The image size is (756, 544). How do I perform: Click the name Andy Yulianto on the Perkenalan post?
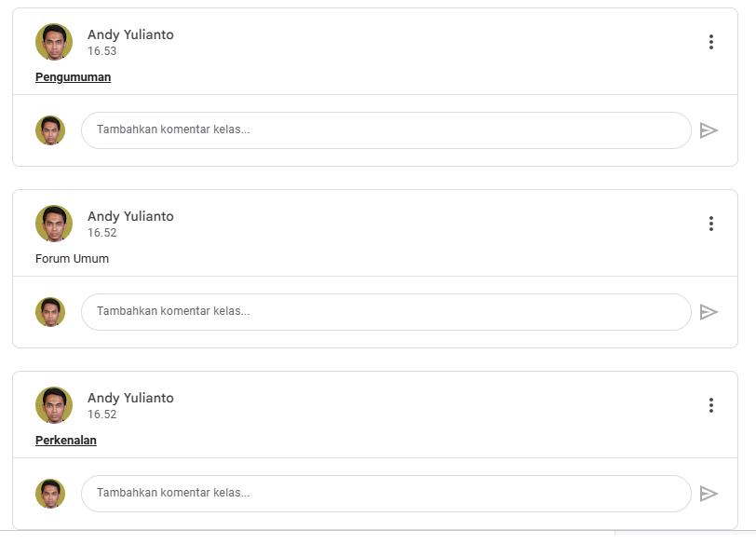(130, 398)
